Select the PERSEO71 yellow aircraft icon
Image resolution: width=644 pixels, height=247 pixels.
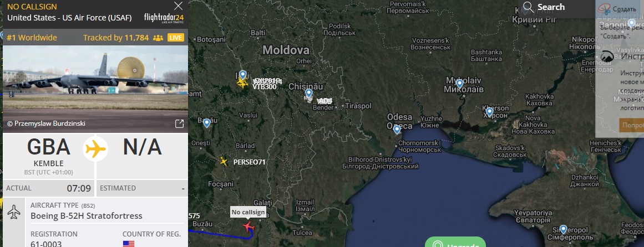tap(224, 161)
